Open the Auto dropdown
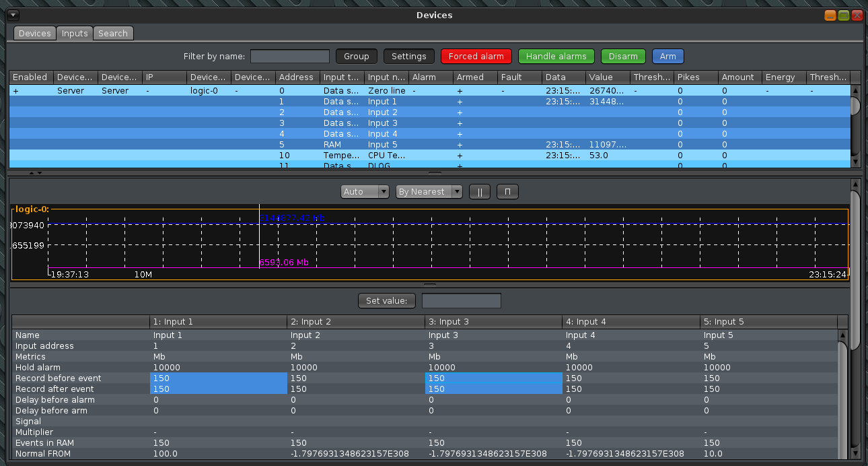 [365, 192]
